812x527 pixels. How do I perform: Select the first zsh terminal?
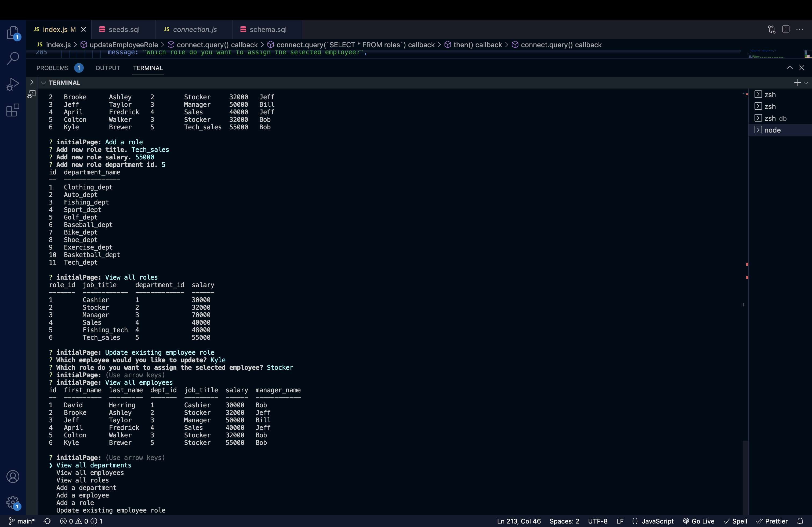[x=780, y=94]
